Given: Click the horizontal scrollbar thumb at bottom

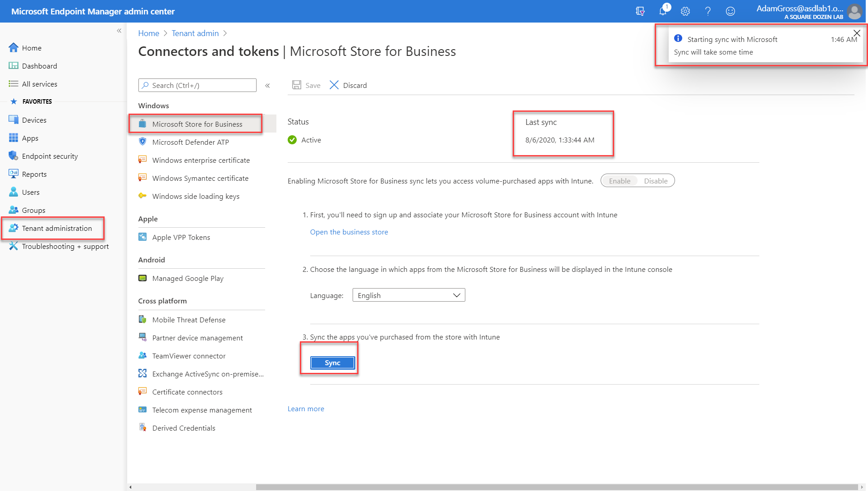Looking at the screenshot, I should click(557, 487).
